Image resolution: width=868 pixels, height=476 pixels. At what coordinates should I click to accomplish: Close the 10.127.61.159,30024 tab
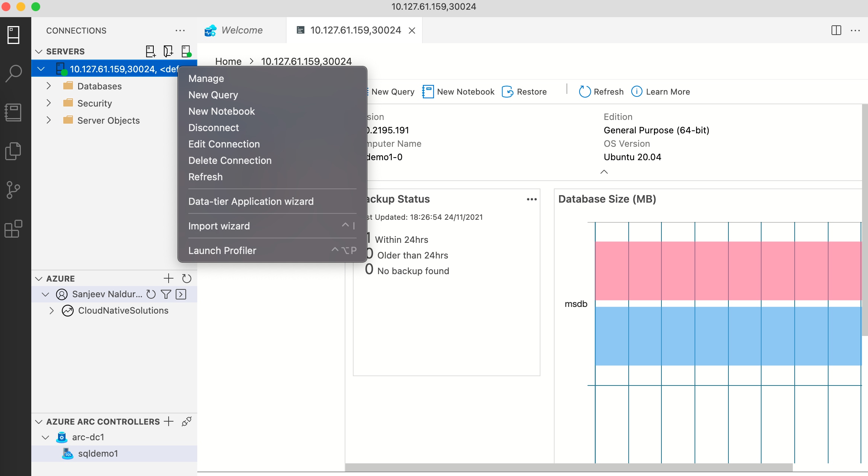(412, 31)
